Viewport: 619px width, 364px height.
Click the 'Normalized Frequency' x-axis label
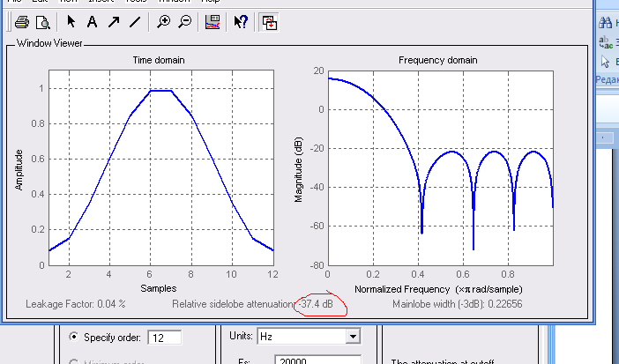[x=438, y=289]
